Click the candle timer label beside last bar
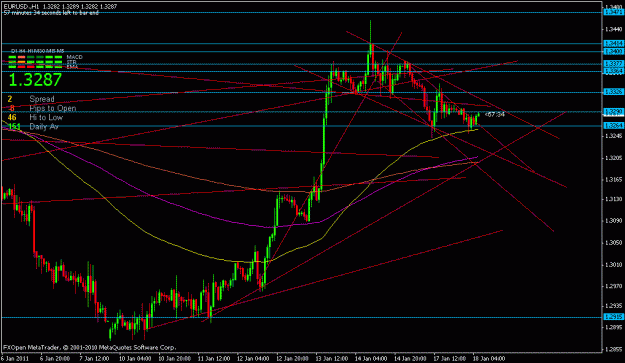This screenshot has width=625, height=363. (495, 115)
